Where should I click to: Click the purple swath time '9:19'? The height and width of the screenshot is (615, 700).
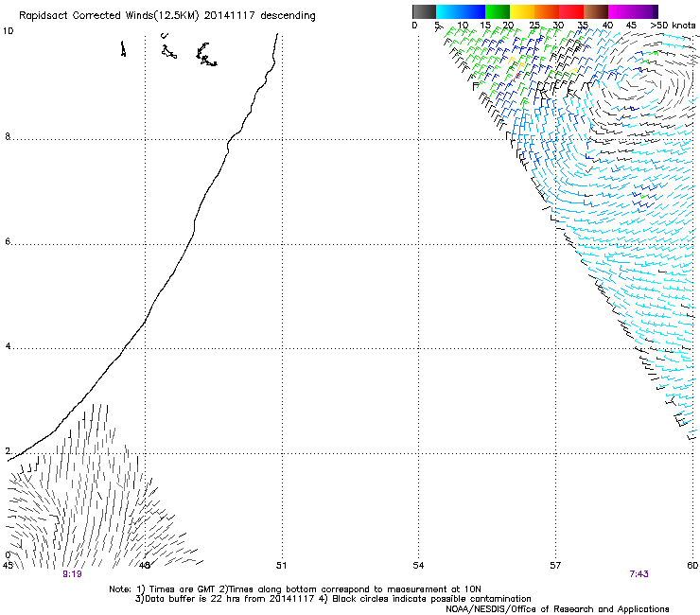point(72,574)
